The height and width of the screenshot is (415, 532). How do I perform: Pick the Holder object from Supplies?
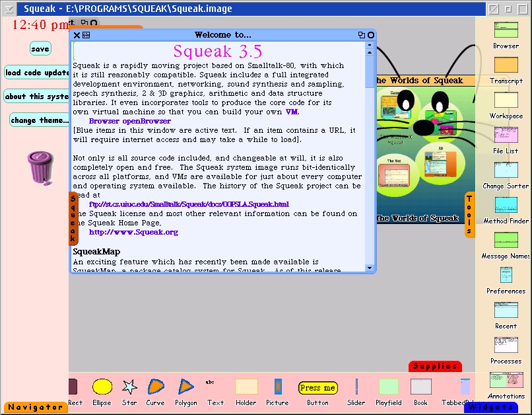246,387
